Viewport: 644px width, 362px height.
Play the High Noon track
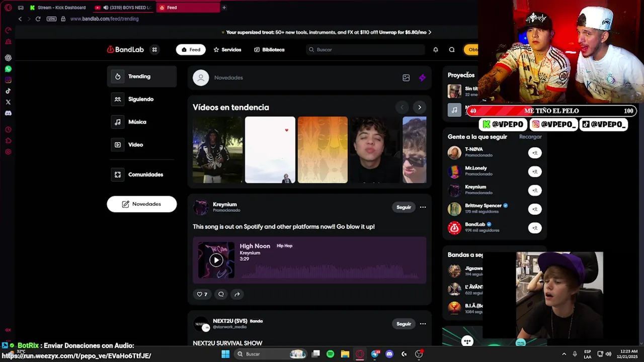point(216,260)
